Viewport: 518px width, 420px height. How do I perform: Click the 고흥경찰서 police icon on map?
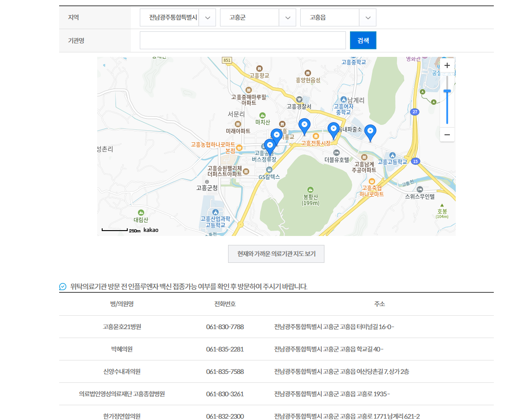(x=299, y=99)
